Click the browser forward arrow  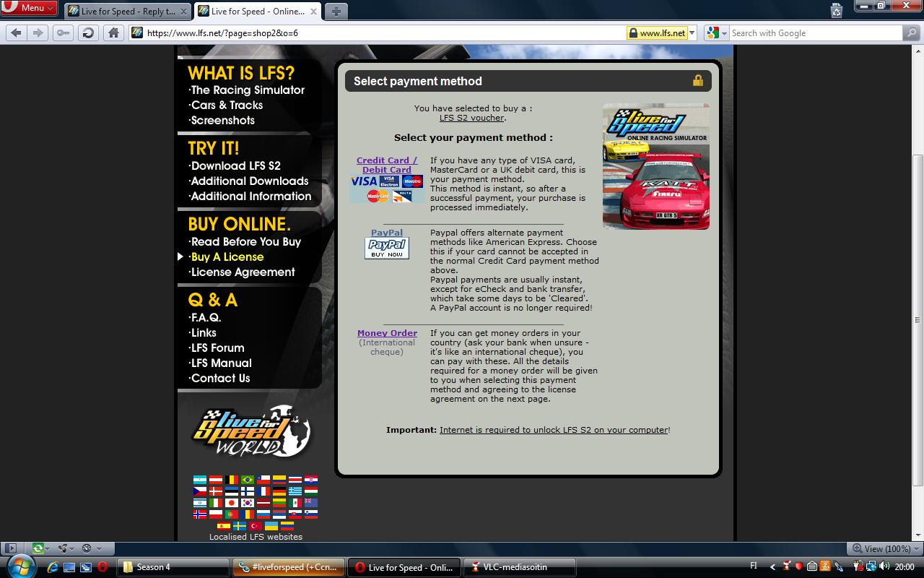click(38, 33)
